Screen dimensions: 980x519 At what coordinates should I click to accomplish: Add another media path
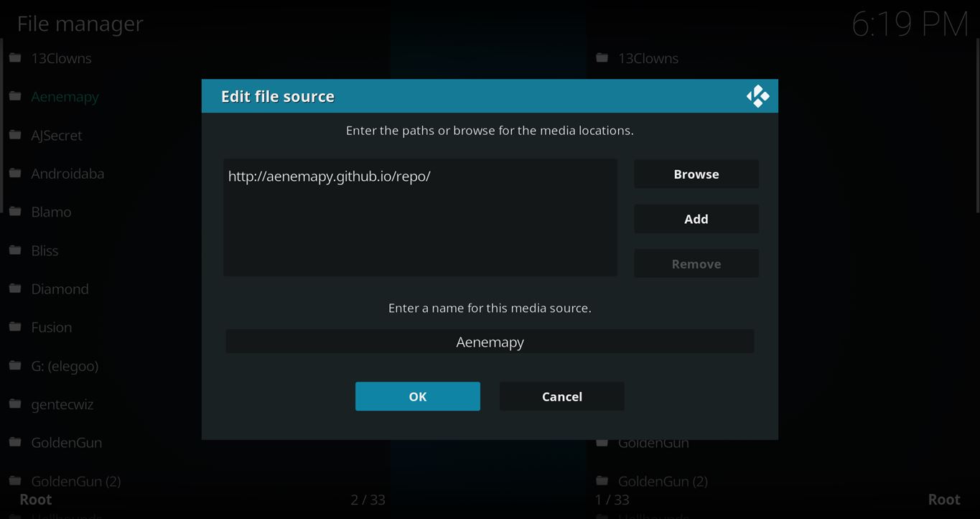696,219
